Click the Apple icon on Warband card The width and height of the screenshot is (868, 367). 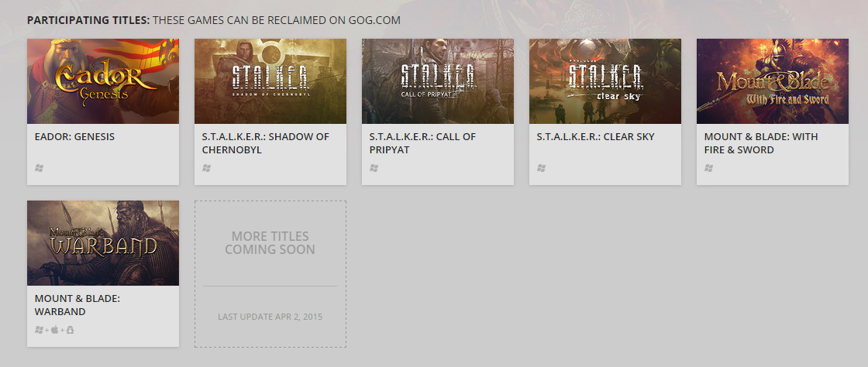click(55, 330)
